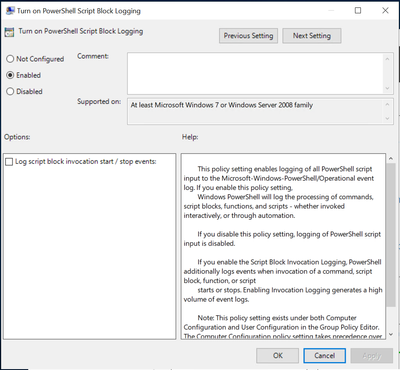Viewport: 400px width, 370px height.
Task: Tick Log script block invocation start/stop events
Action: point(9,162)
